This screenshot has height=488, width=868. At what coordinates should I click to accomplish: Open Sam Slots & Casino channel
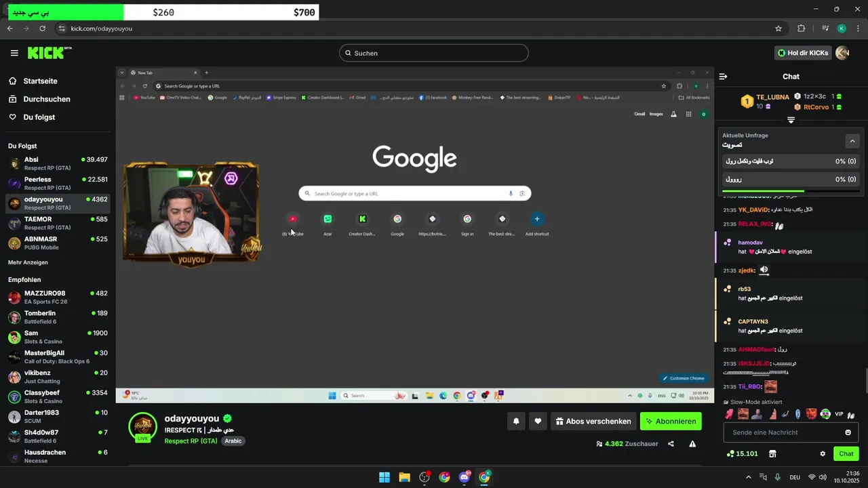[58, 337]
